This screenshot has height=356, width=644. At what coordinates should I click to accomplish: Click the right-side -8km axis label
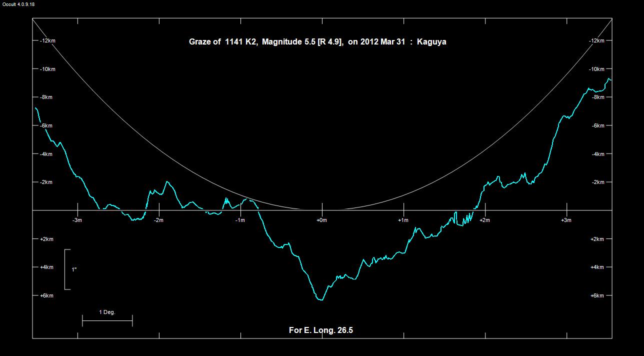pyautogui.click(x=597, y=97)
